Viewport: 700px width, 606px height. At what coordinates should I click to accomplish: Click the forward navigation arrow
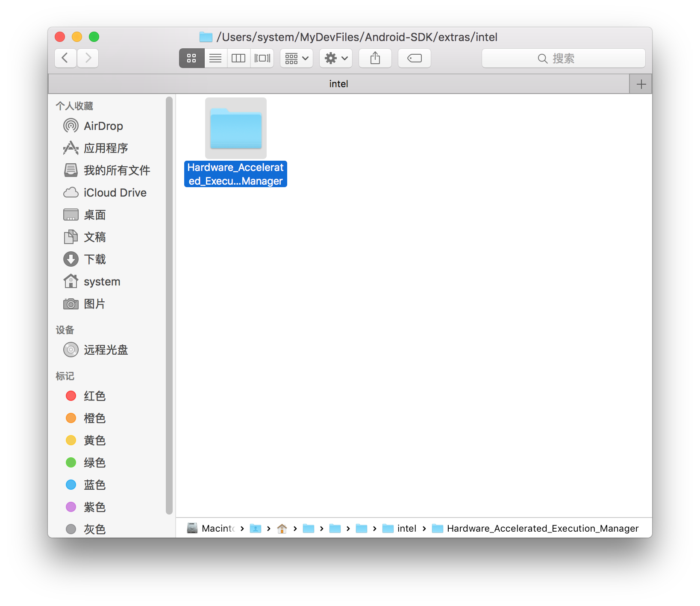88,58
